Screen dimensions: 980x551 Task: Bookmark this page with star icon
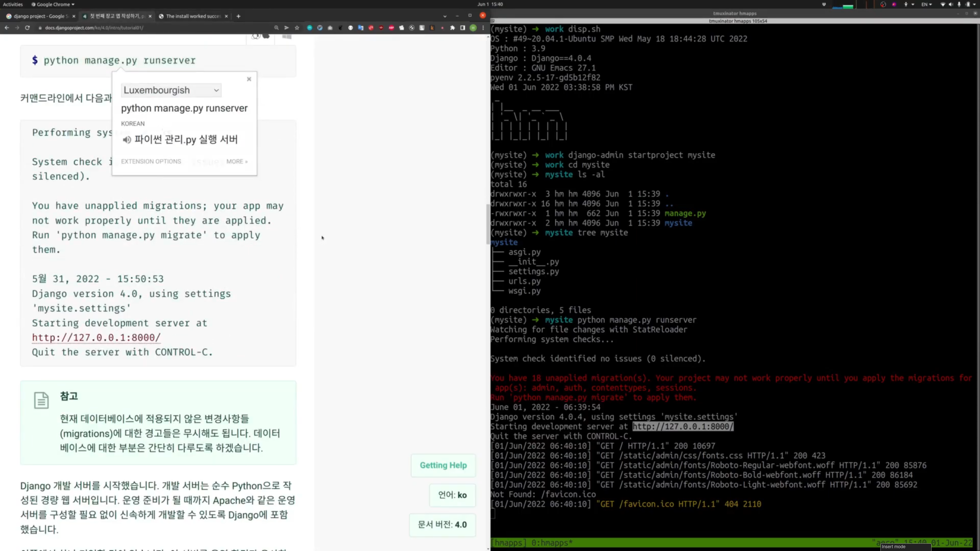[x=297, y=28]
